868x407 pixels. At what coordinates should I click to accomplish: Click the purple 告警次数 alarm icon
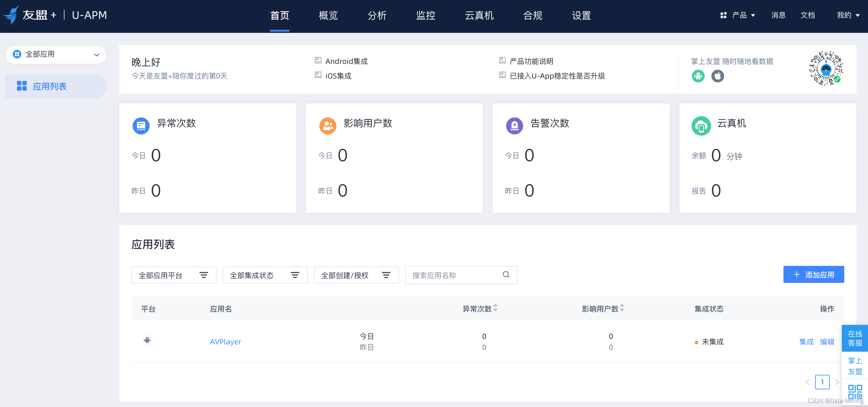click(514, 126)
